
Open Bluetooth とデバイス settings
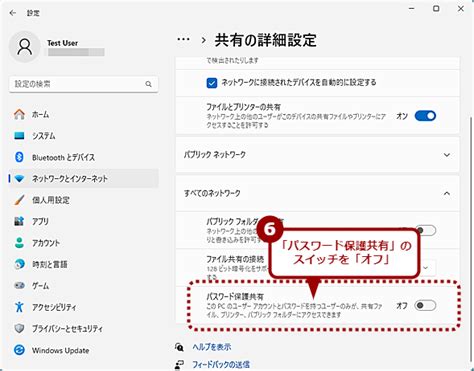coord(84,157)
